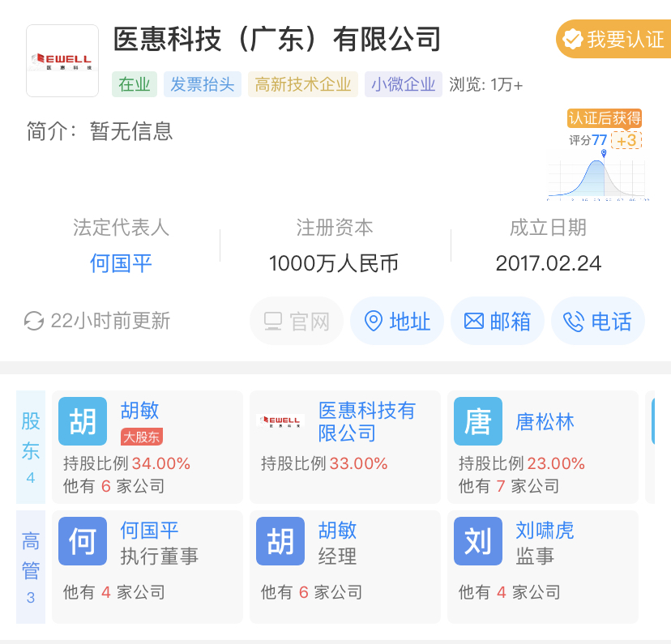The image size is (671, 644).
Task: Open the 股东 4 section tab
Action: click(x=31, y=447)
